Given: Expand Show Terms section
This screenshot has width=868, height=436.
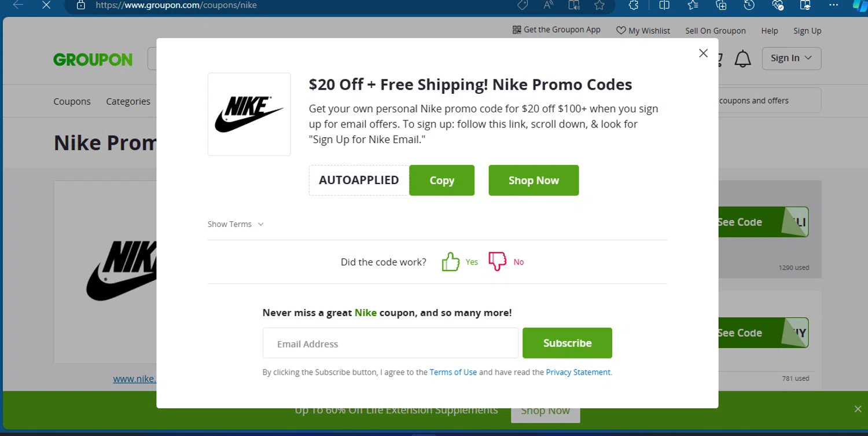Looking at the screenshot, I should [x=236, y=224].
